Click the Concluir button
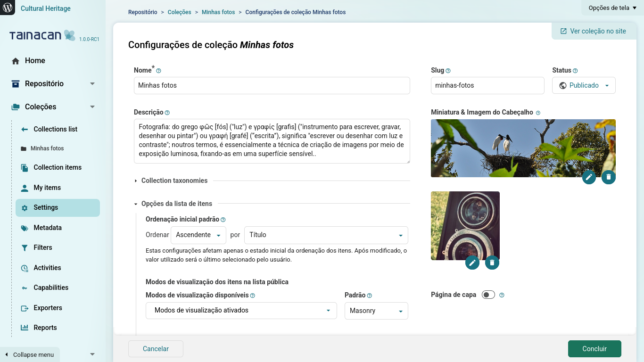The width and height of the screenshot is (644, 362). click(x=594, y=349)
